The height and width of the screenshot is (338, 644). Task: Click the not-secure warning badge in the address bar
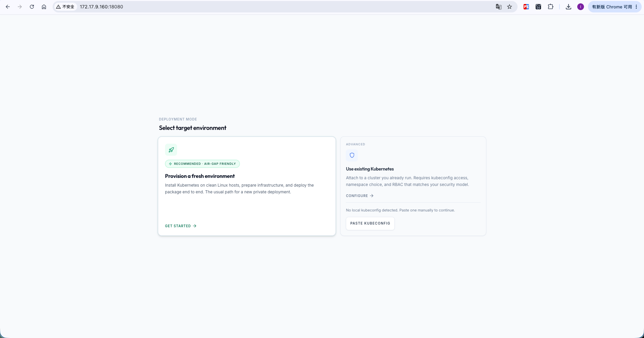(x=65, y=7)
